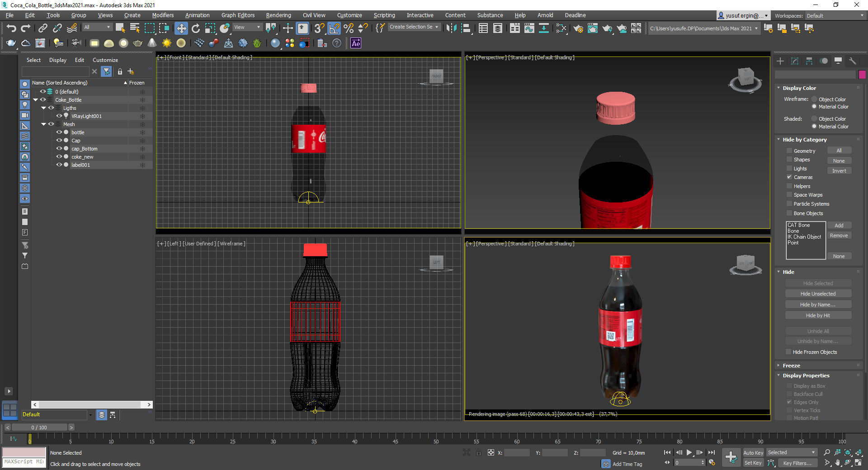Click the Hide by Name button
Image resolution: width=868 pixels, height=470 pixels.
coord(818,305)
